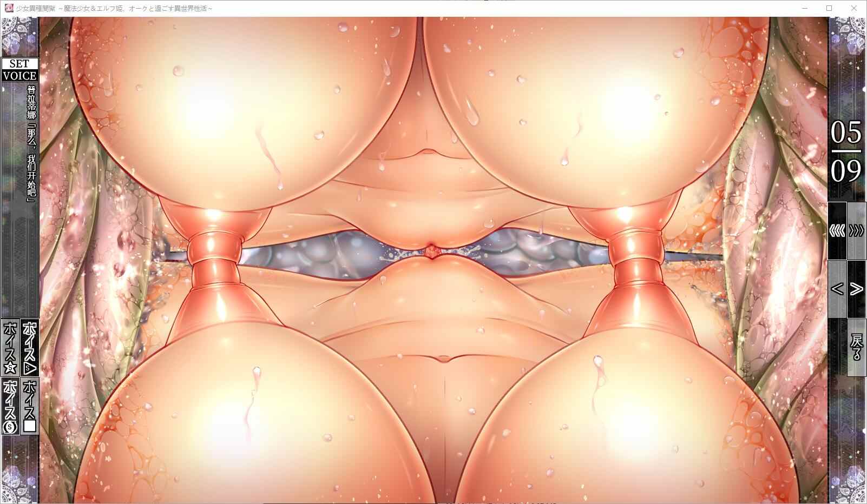Click the ボイス circular S button
Viewport: 867px width, 504px height.
tap(10, 406)
